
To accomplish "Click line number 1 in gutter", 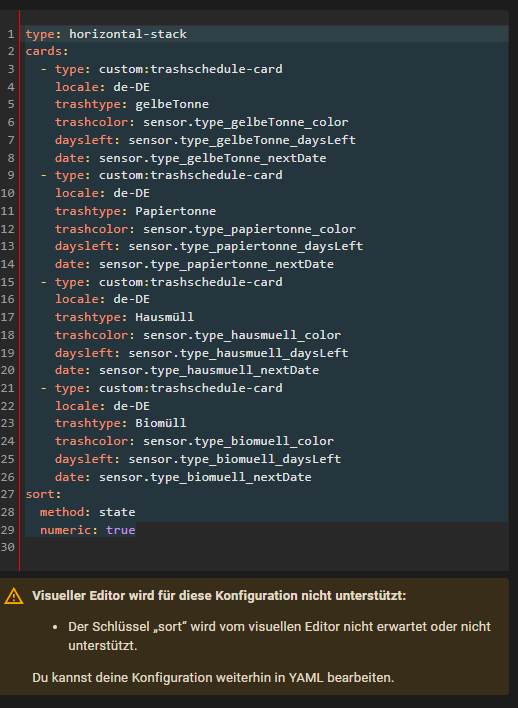I will pos(11,34).
